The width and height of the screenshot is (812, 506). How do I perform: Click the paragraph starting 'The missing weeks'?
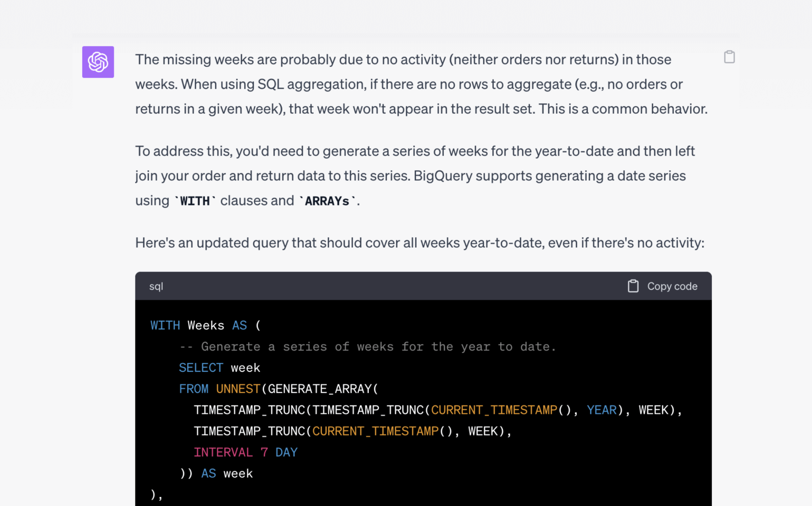pos(422,84)
